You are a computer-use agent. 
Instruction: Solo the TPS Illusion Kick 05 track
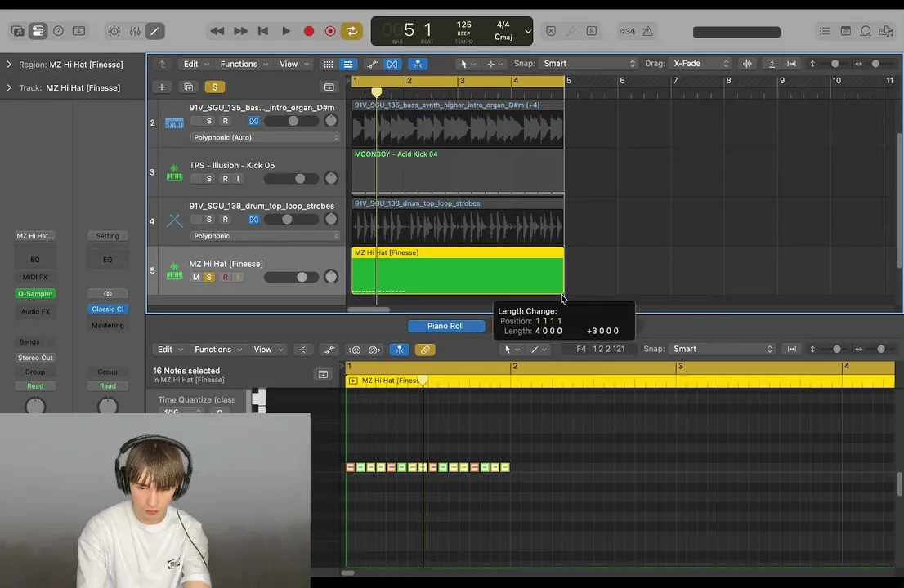208,179
